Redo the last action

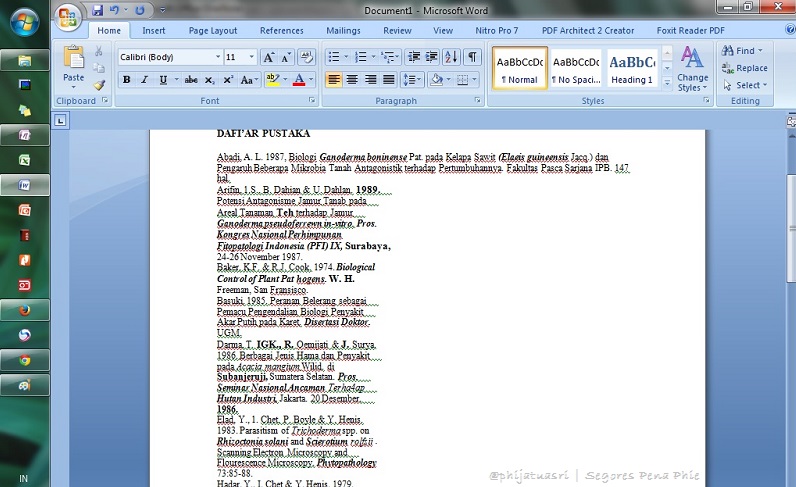[140, 10]
